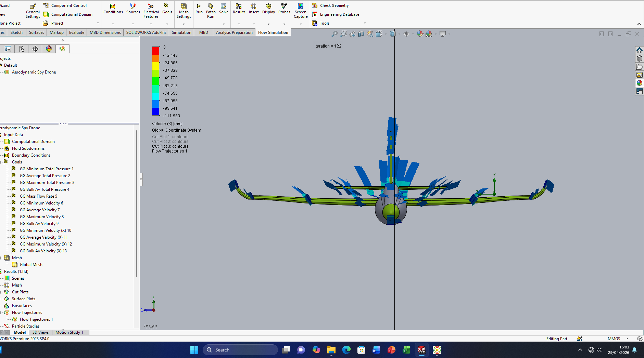Open the Results tool
This screenshot has width=644, height=358.
[x=239, y=9]
